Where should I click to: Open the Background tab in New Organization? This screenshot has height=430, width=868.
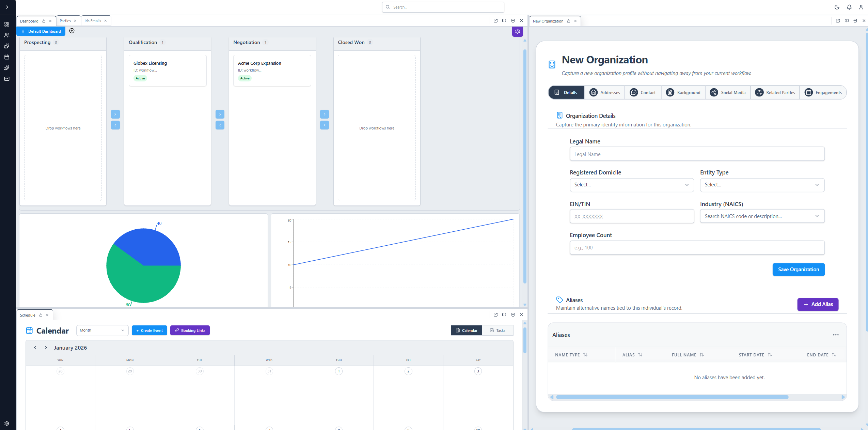683,92
